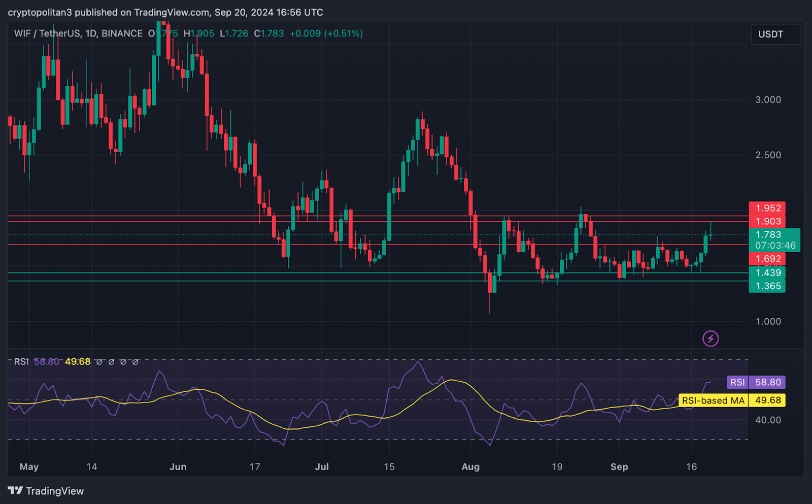The image size is (812, 504).
Task: Click the C1.783 close value
Action: coord(269,33)
